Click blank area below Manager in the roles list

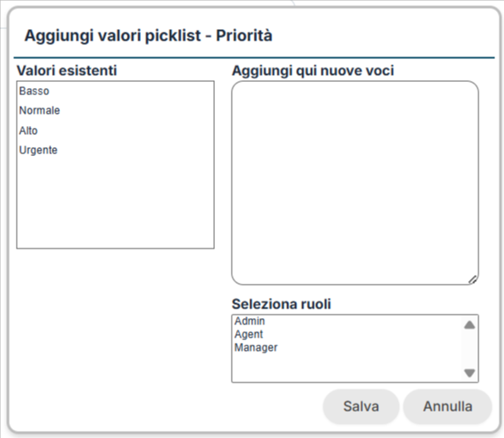point(346,367)
